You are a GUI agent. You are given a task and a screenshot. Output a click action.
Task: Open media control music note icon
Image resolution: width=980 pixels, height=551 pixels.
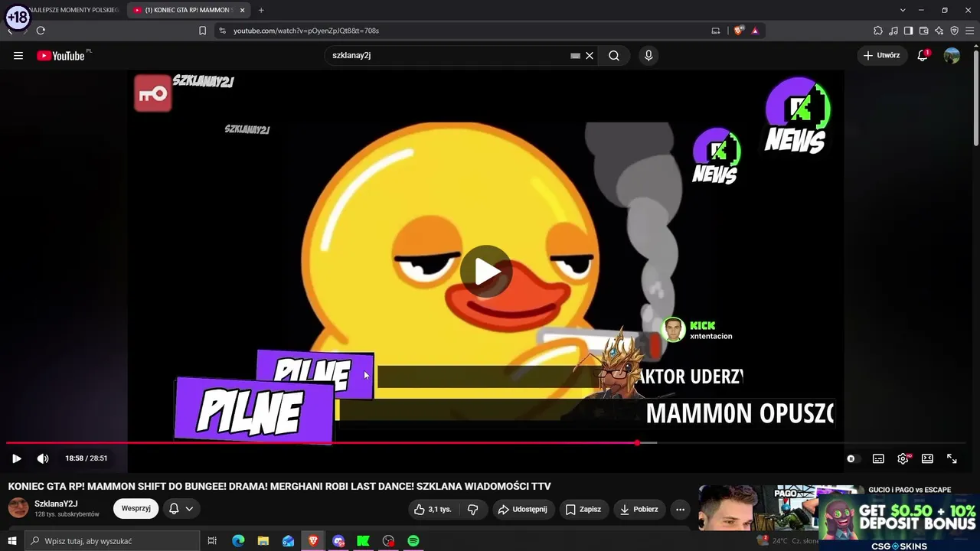point(893,31)
